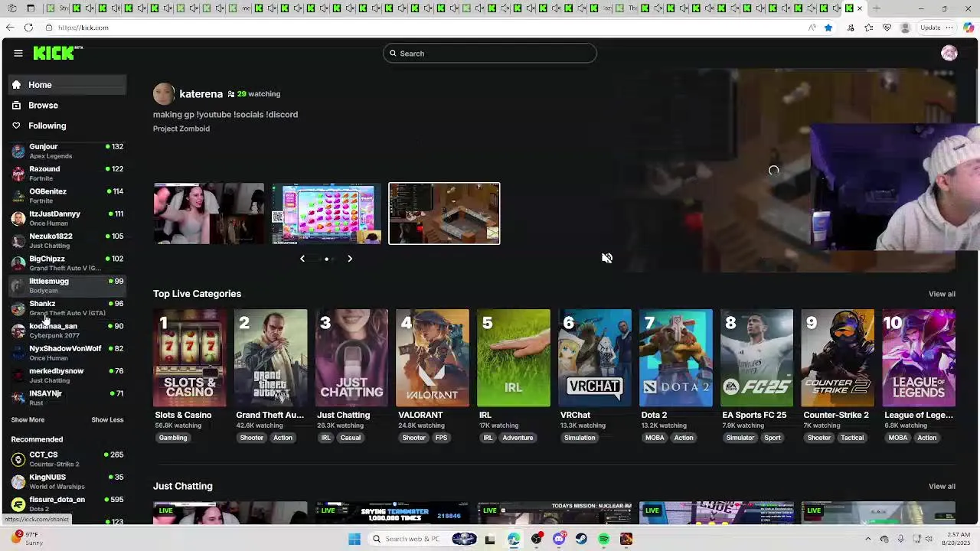This screenshot has width=980, height=551.
Task: Open the VALORANT category card
Action: pos(433,357)
